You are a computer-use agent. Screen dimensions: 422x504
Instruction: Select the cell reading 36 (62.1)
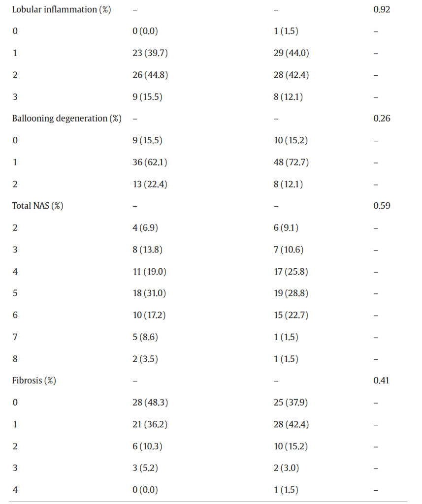150,162
